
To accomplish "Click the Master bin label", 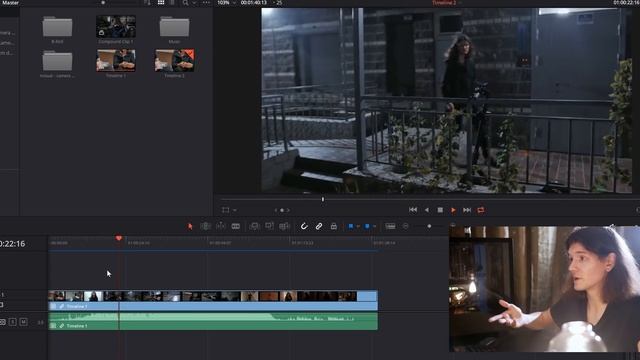I will point(10,2).
